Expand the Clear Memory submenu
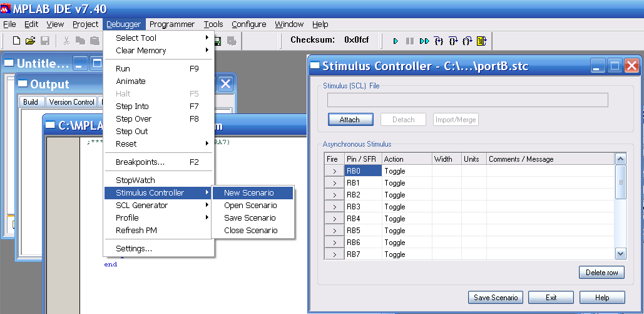 coord(158,51)
